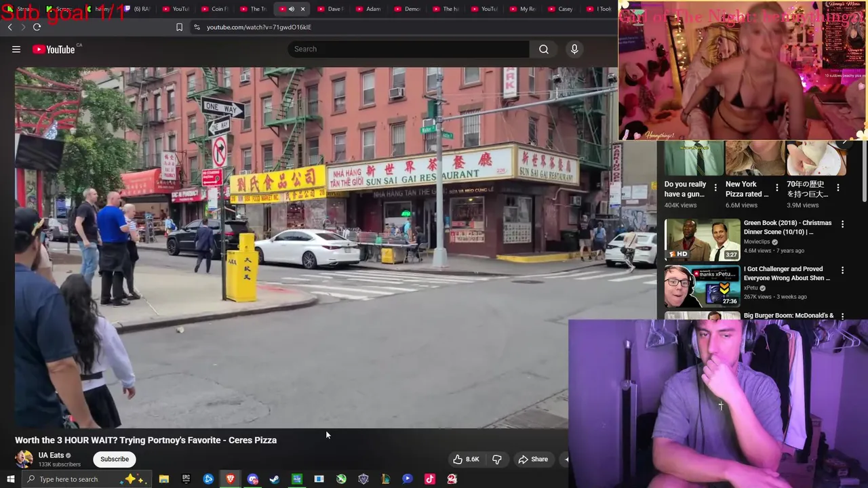Open Discord from the taskbar

[252, 479]
